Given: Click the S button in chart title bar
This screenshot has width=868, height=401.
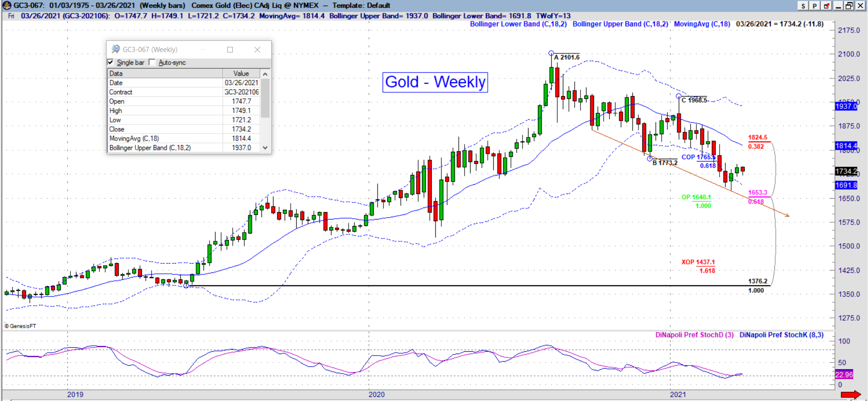Looking at the screenshot, I should [804, 6].
